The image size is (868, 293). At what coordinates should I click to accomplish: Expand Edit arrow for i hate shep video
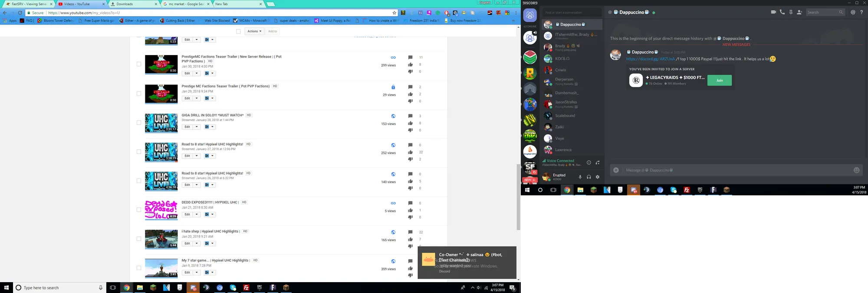[197, 244]
